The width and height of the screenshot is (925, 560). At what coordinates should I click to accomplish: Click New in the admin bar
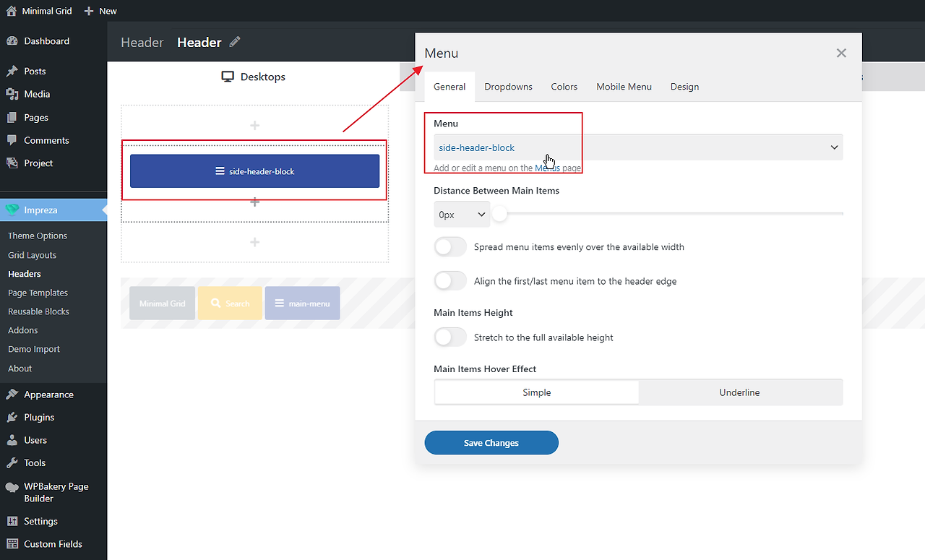click(x=108, y=11)
